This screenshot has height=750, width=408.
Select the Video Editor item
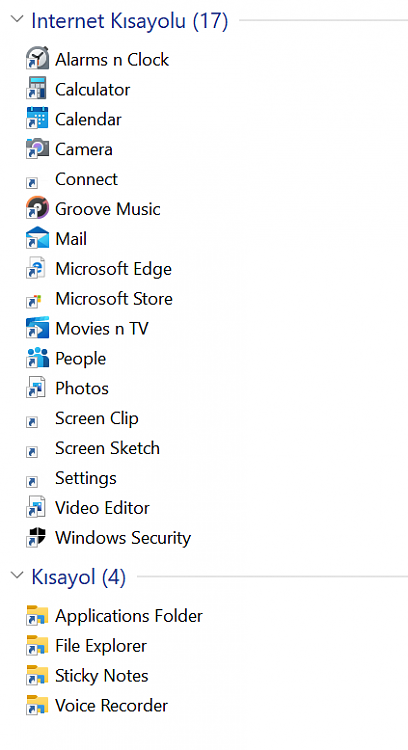pos(88,507)
